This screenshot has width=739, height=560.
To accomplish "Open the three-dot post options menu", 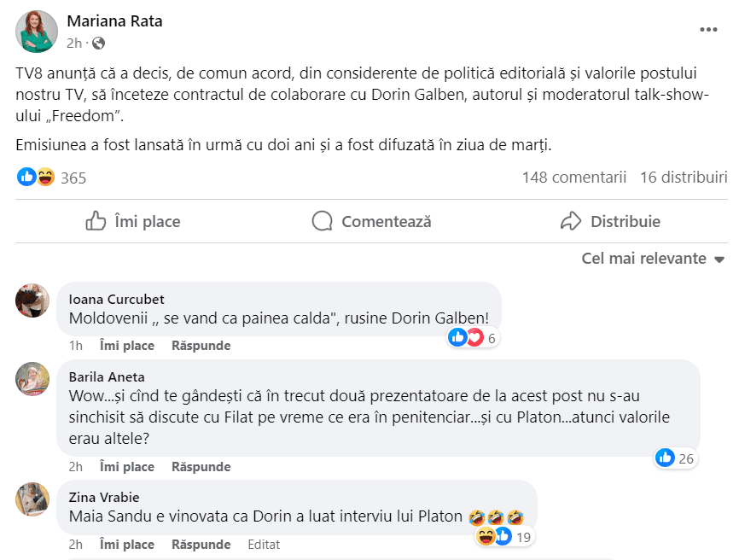I will pyautogui.click(x=708, y=29).
